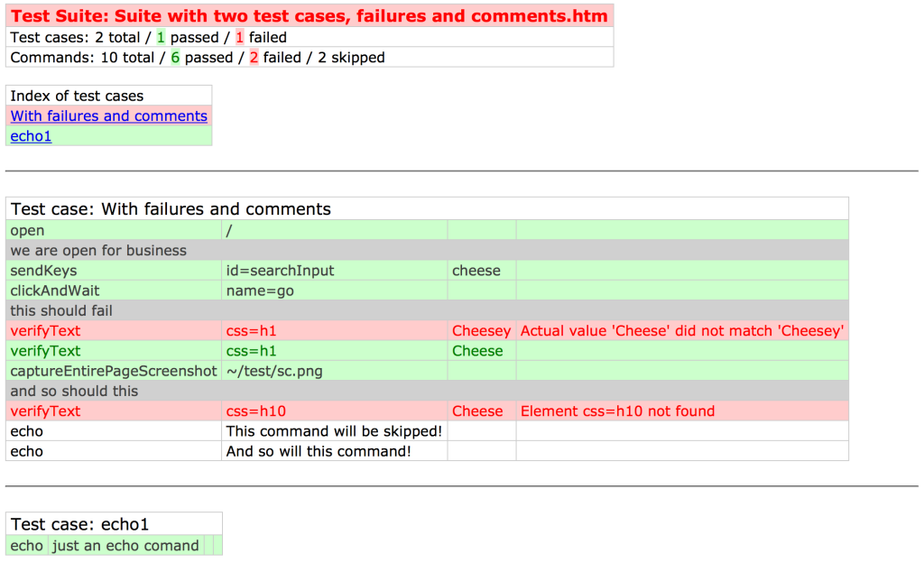The width and height of the screenshot is (924, 572).
Task: Click the 'Element css=h10 not found' error message
Action: click(x=682, y=411)
